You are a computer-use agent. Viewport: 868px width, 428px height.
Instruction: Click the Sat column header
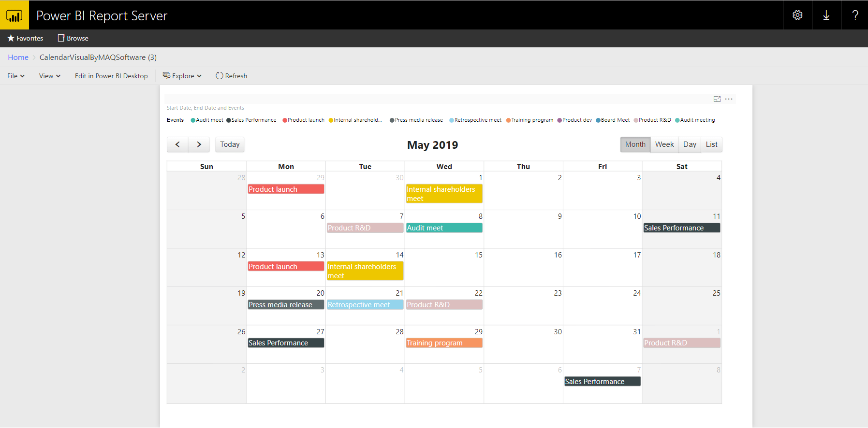click(x=682, y=167)
